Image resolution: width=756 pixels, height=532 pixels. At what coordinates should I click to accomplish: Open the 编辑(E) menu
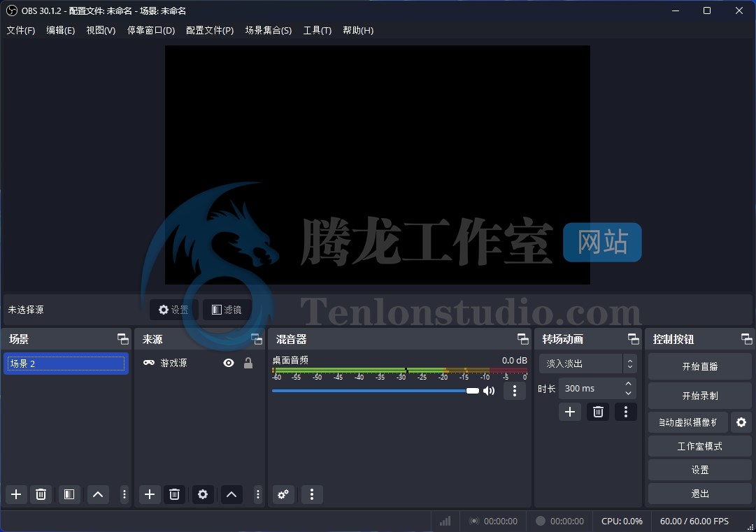click(61, 30)
